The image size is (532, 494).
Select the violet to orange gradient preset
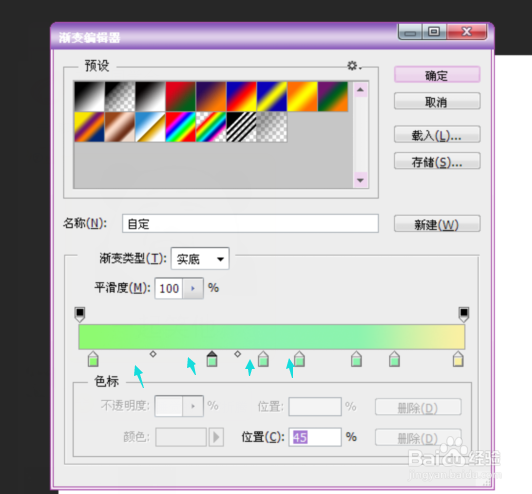coord(211,96)
